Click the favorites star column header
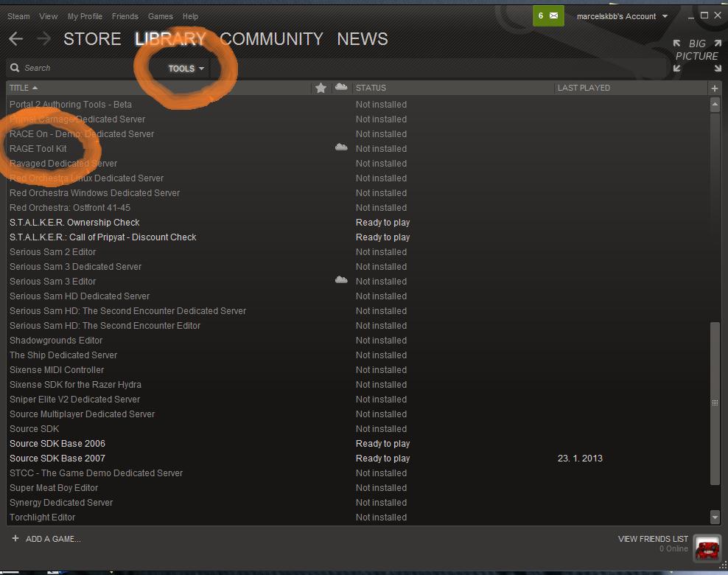The width and height of the screenshot is (728, 575). 321,88
